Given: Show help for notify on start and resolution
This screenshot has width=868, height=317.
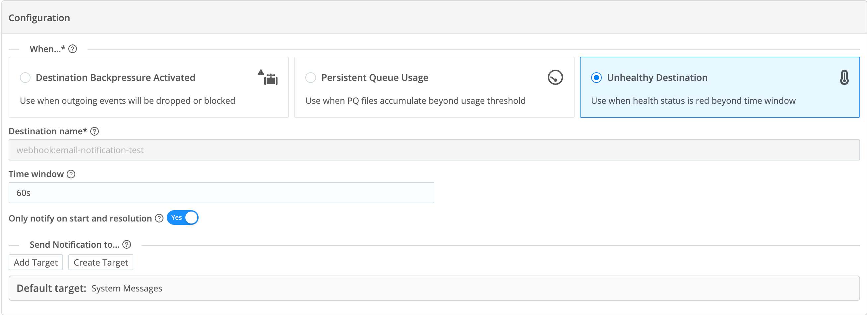Looking at the screenshot, I should (x=159, y=219).
